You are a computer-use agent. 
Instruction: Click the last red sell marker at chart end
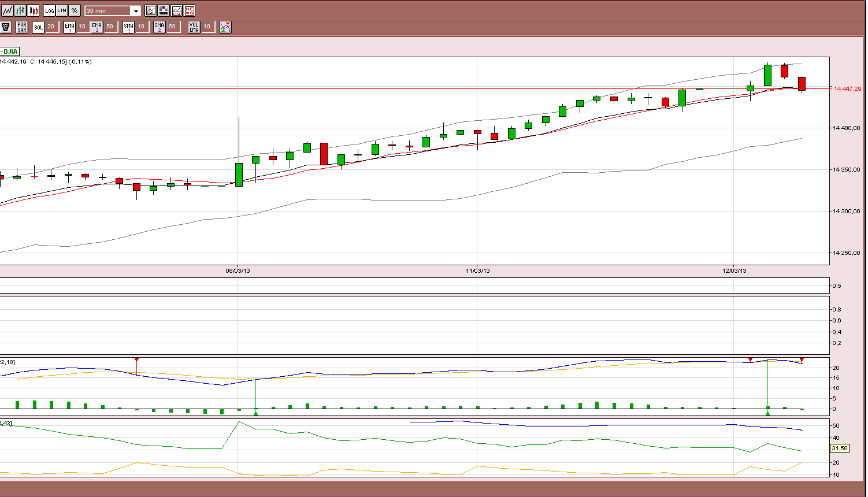pos(802,360)
